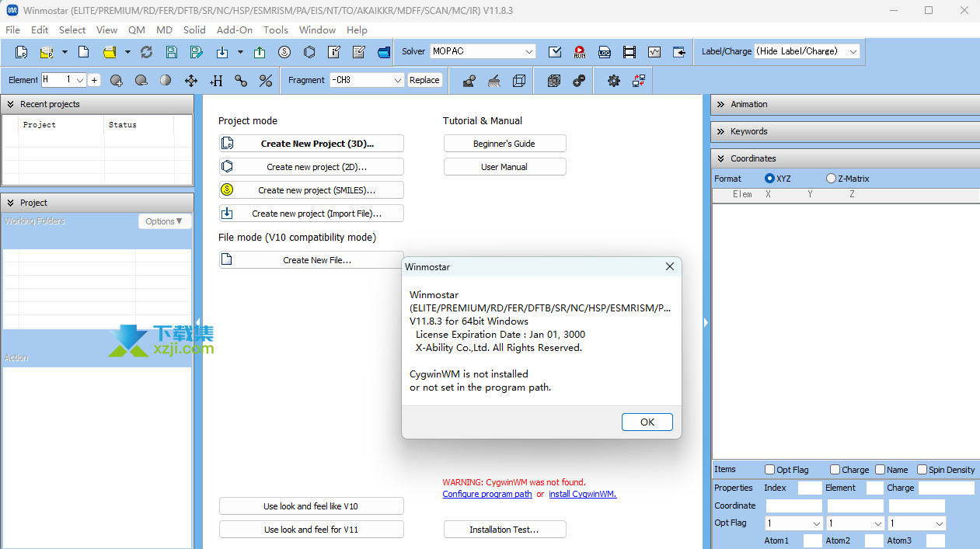
Task: Click the Configure program path link
Action: [487, 494]
